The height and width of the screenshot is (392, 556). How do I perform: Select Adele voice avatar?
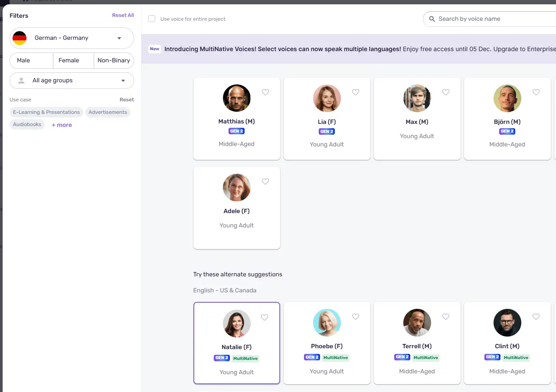tap(237, 188)
